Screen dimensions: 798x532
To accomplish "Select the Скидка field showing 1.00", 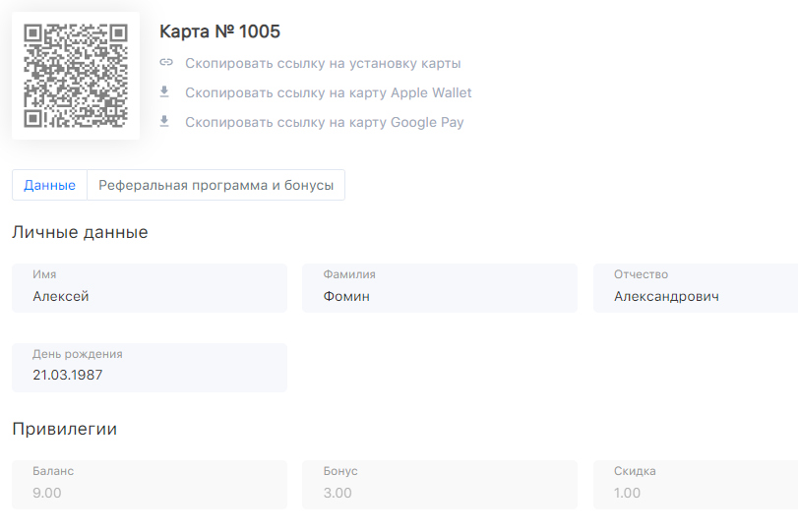I will [696, 485].
